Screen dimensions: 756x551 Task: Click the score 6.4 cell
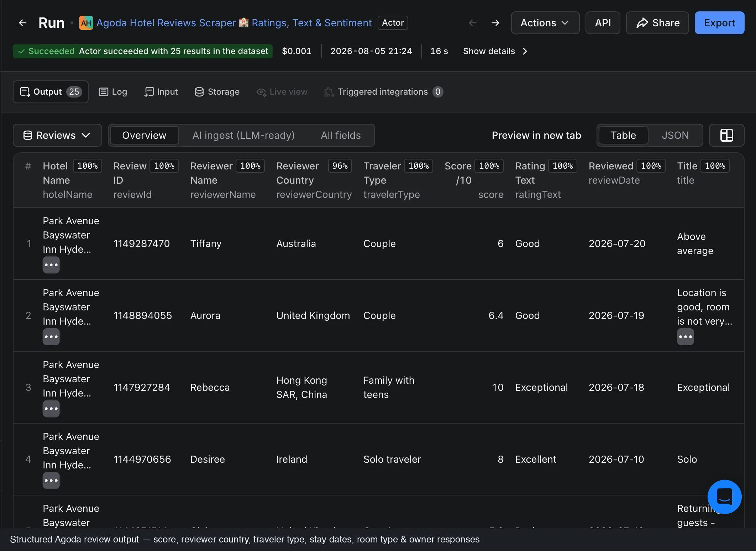coord(496,315)
